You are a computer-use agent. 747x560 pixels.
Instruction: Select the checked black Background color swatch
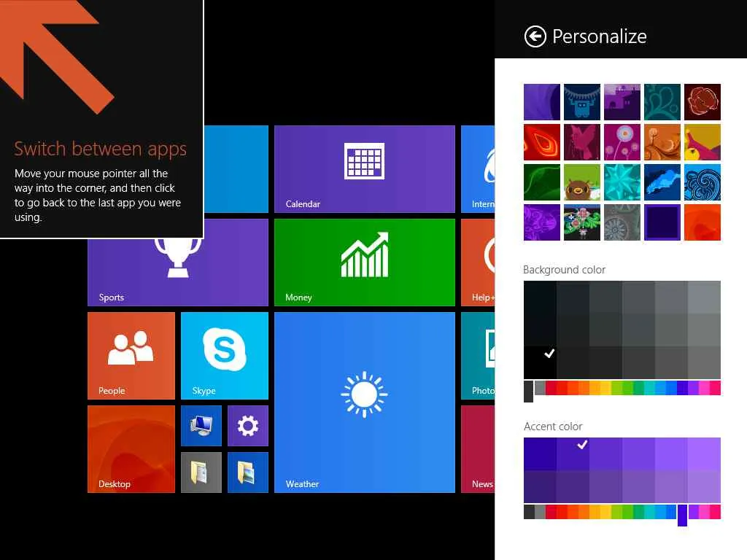click(x=541, y=362)
